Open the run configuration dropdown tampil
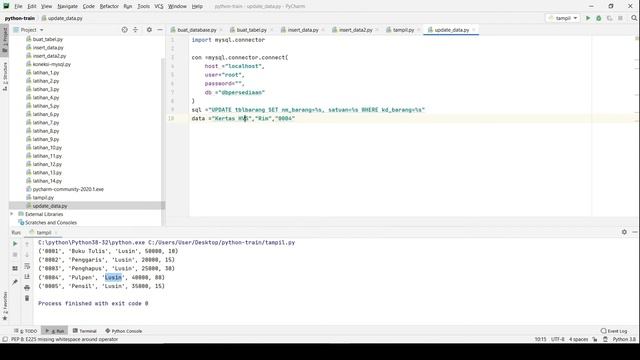Screen dimensions: 640x360 [x=563, y=18]
